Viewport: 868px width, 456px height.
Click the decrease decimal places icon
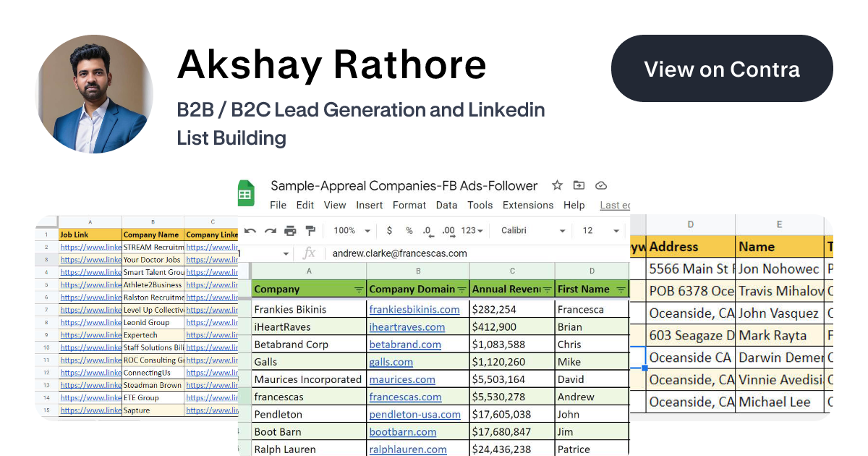tap(427, 230)
